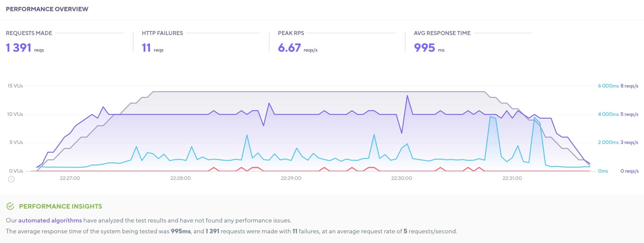Click the 10 VUs axis label

pos(15,114)
